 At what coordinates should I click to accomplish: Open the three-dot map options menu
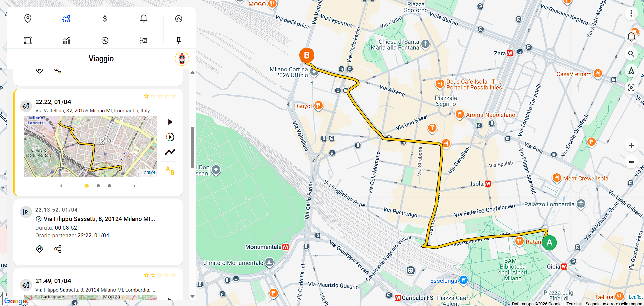click(631, 13)
